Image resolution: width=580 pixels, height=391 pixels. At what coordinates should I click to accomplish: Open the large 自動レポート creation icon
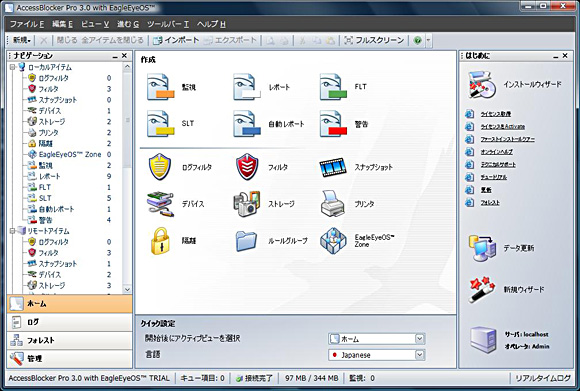click(247, 124)
